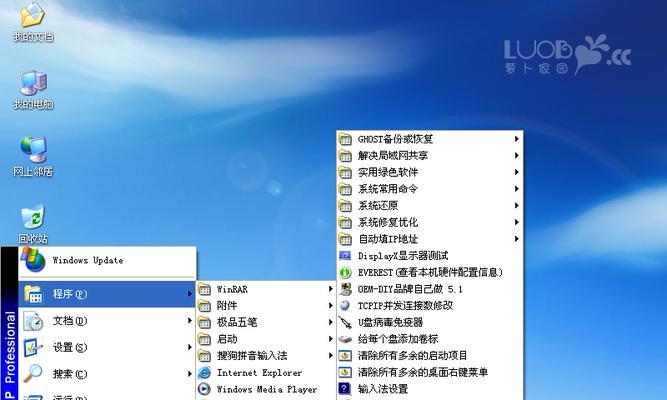
Task: Click the 给每个盘添加卷标 drive icon
Action: 345,339
